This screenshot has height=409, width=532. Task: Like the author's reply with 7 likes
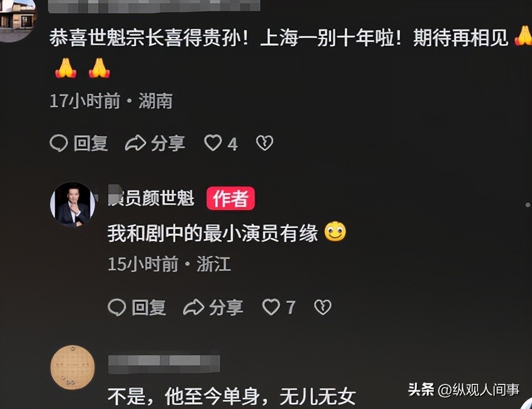tap(271, 307)
